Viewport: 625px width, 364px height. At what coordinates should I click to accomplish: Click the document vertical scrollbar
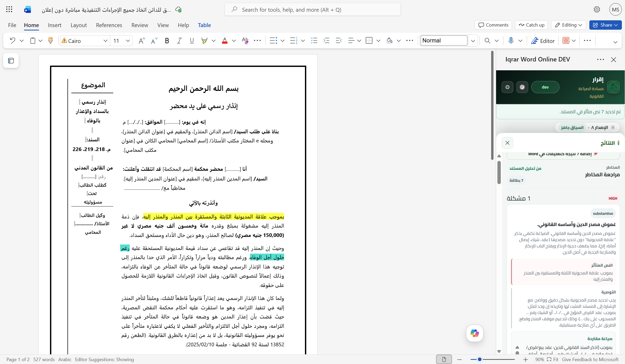point(492,105)
